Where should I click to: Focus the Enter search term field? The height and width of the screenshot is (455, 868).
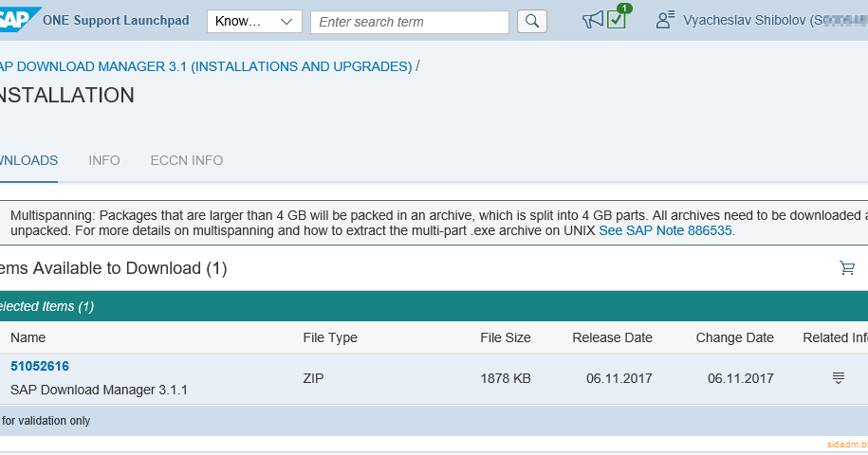tap(410, 22)
